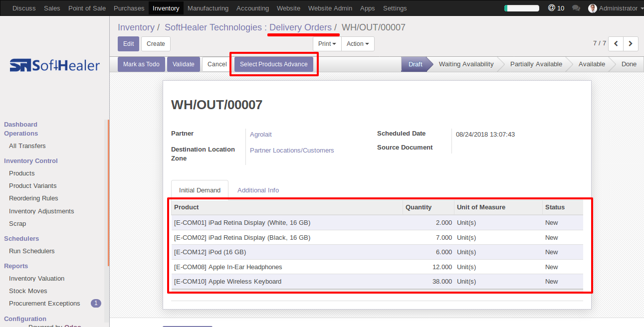Screen dimensions: 644x327
Task: Open the Settings menu
Action: click(x=395, y=8)
